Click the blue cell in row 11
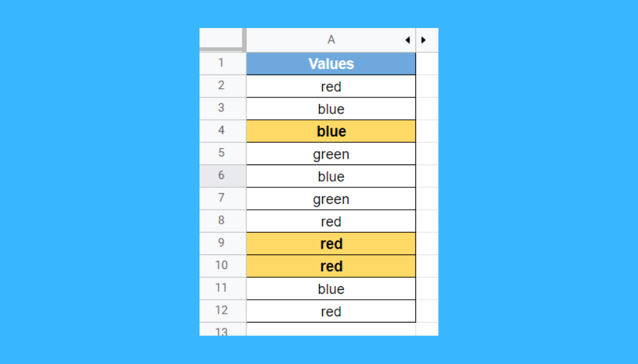Viewport: 638px width, 364px height. pos(330,289)
